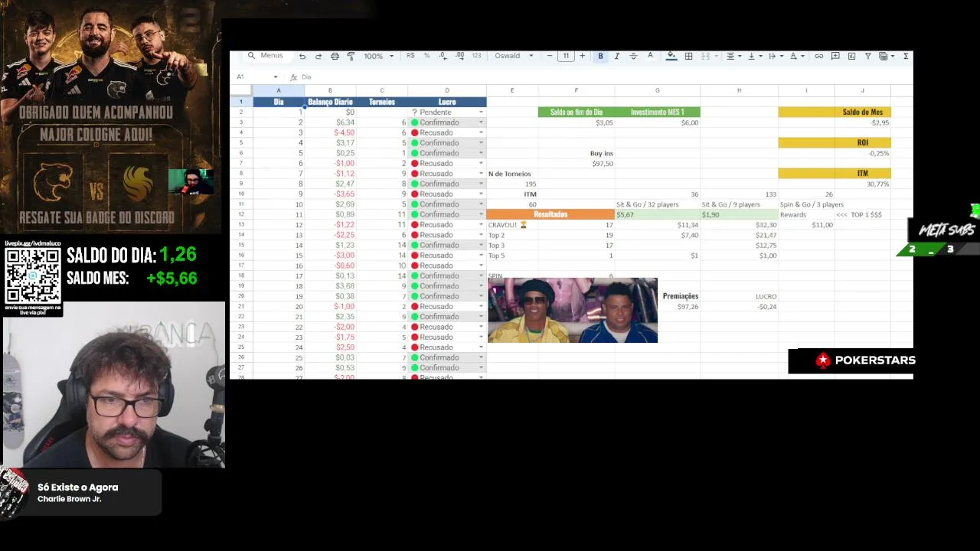Viewport: 980px width, 551px height.
Task: Select the Saldo do Mes header cell
Action: [863, 112]
